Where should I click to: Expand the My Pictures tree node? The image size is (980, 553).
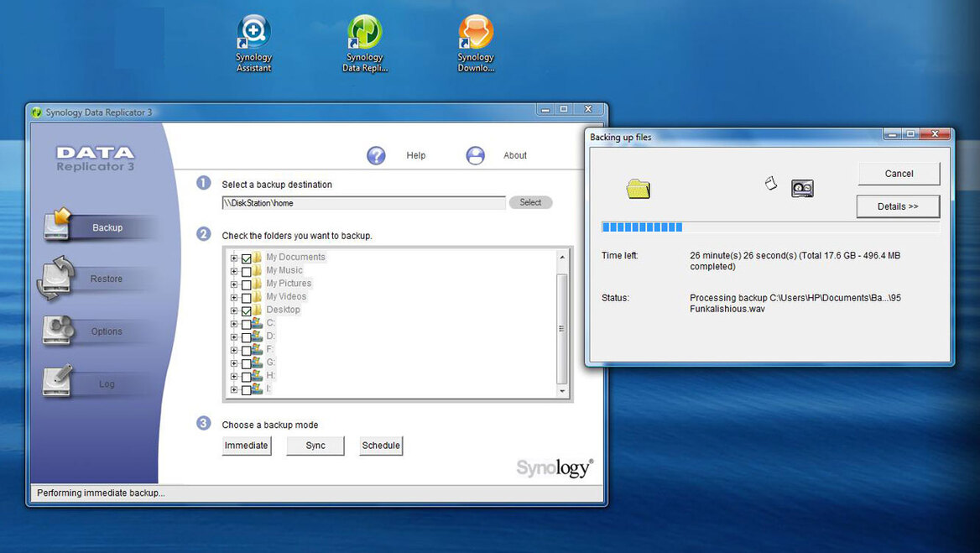pyautogui.click(x=234, y=284)
